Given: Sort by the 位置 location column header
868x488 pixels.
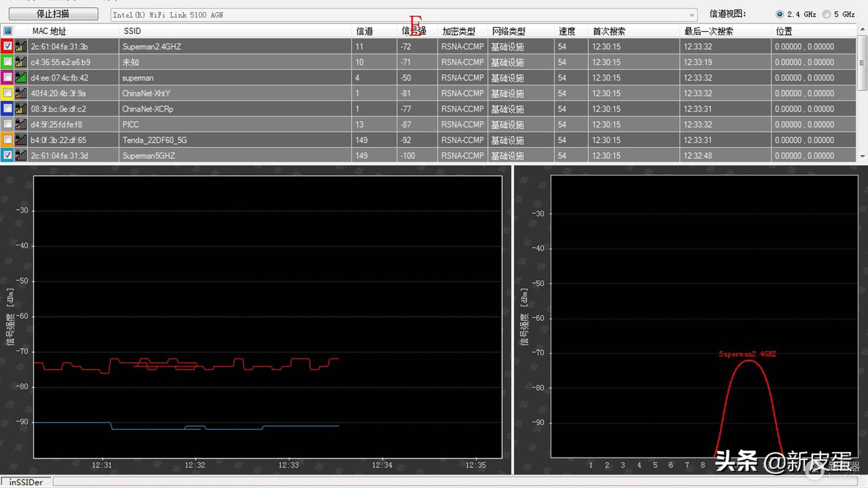Looking at the screenshot, I should [814, 31].
